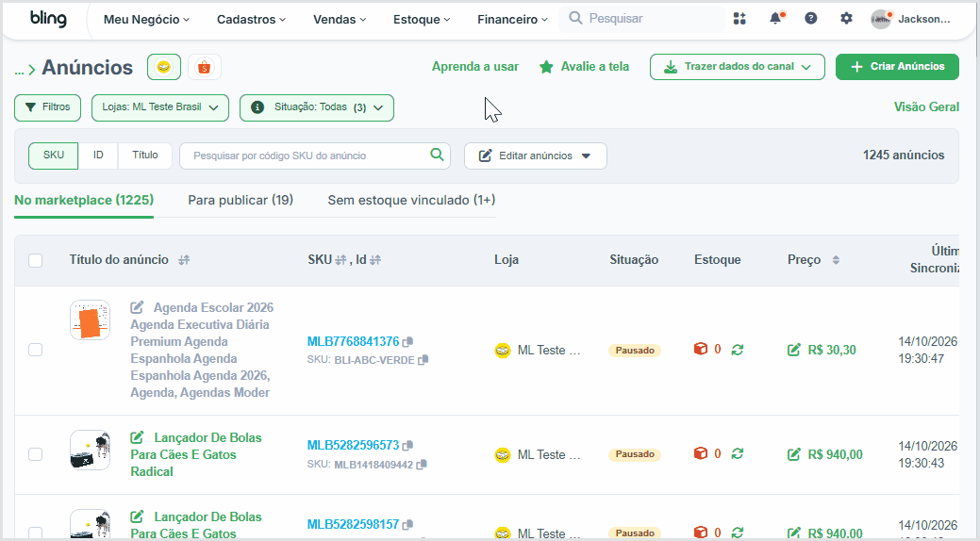
Task: Expand Vendas menu
Action: (340, 20)
